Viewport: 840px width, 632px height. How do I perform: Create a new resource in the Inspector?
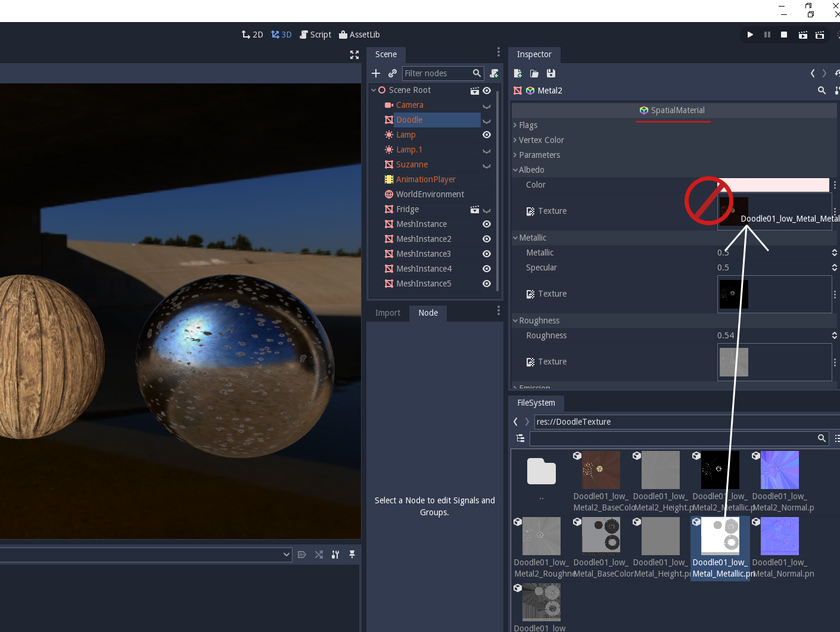518,73
